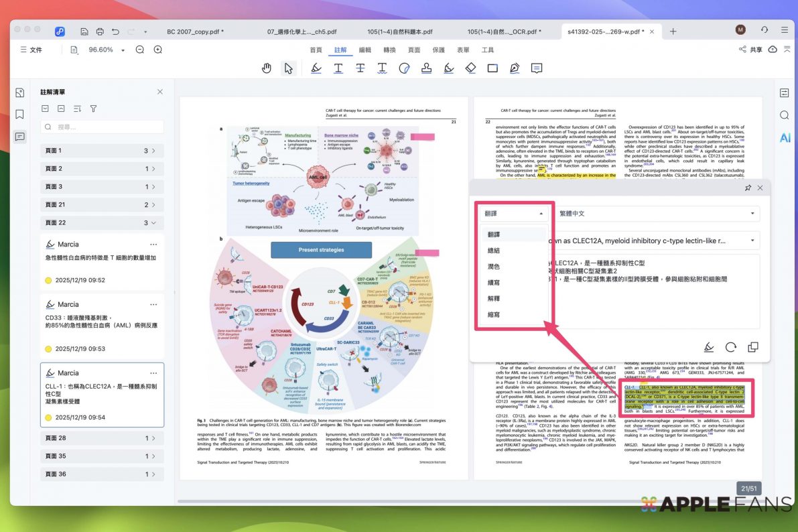The width and height of the screenshot is (798, 532).
Task: Pin the AI translation popup
Action: point(748,188)
